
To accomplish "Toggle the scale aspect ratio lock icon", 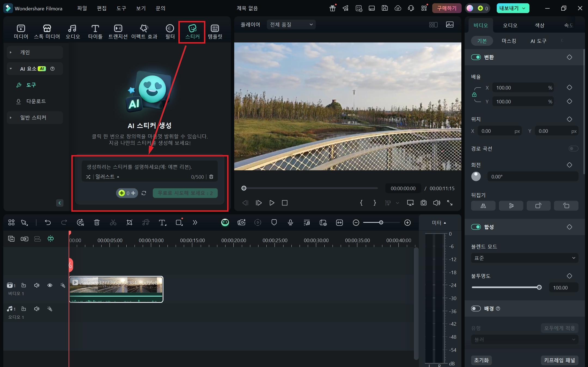I will coord(474,94).
